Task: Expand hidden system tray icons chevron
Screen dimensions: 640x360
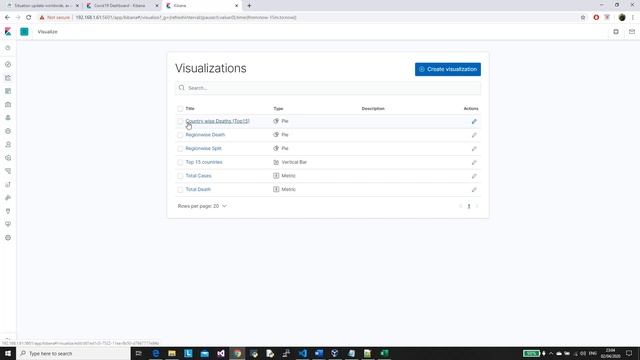Action: (551, 353)
